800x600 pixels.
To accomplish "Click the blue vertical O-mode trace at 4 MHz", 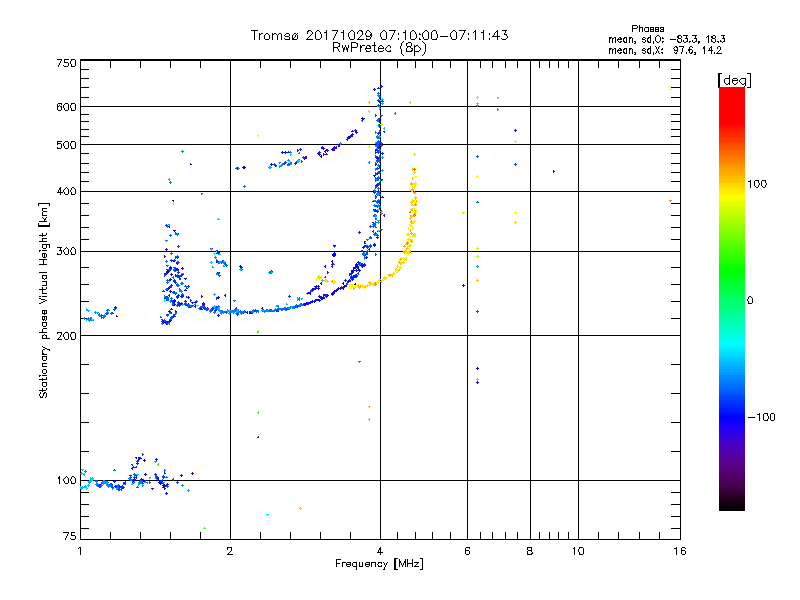I will pyautogui.click(x=378, y=168).
